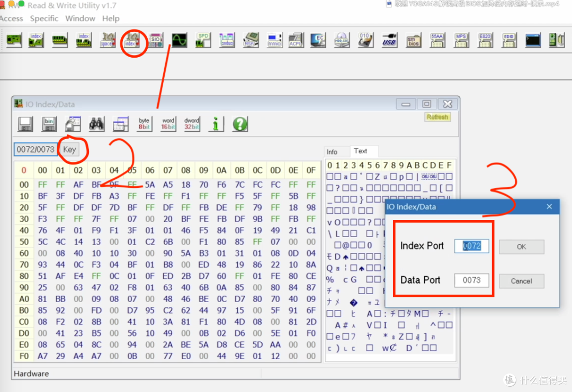This screenshot has height=392, width=572.
Task: Open the HDD/CD identify tool
Action: (342, 40)
